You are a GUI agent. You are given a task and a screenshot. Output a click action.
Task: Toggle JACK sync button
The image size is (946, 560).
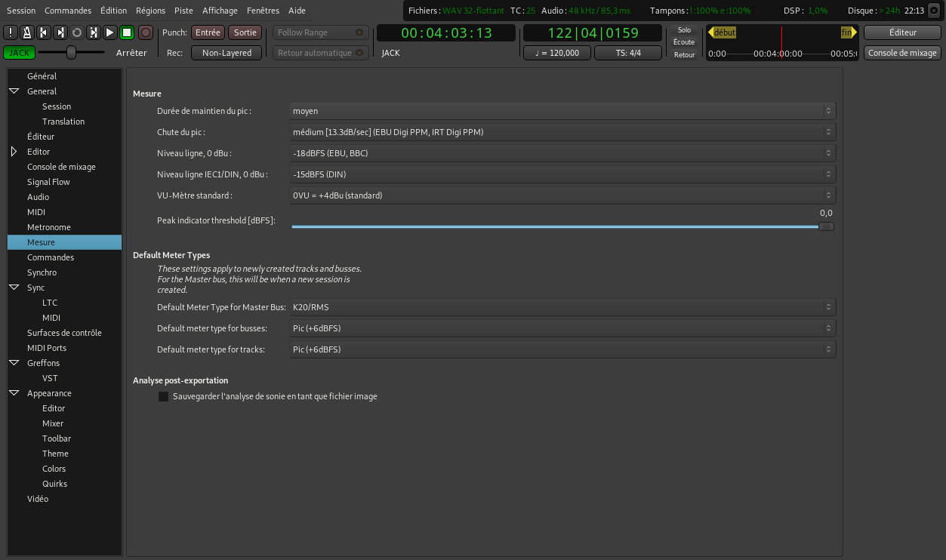coord(19,53)
